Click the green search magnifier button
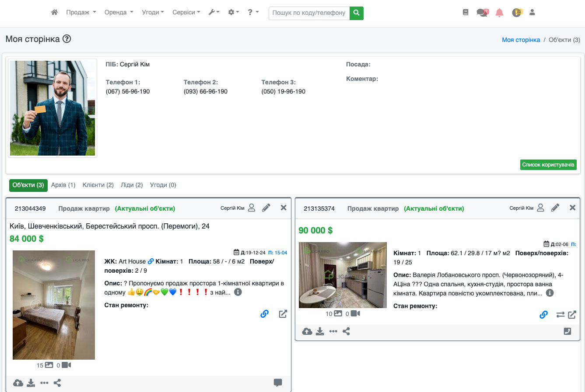The image size is (585, 392). point(357,13)
